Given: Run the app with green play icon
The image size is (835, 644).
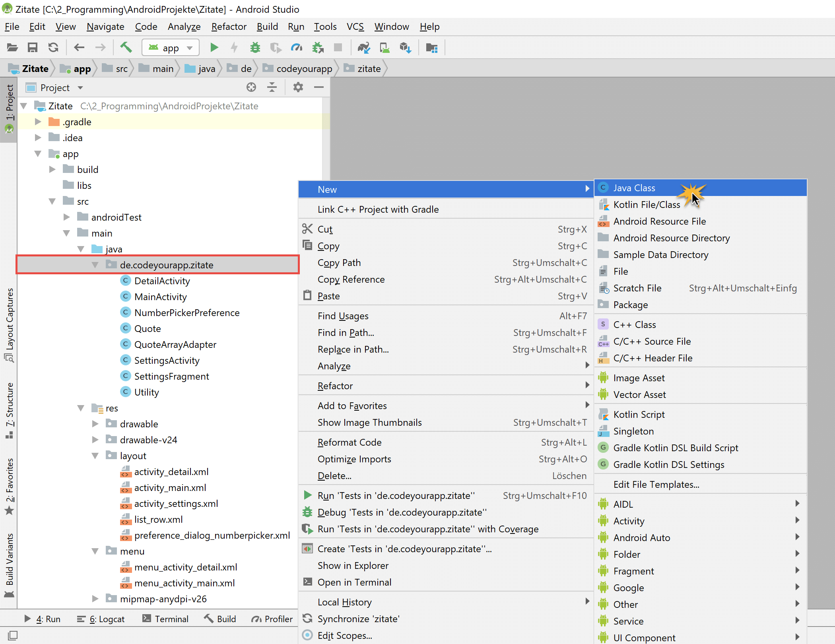Looking at the screenshot, I should (214, 48).
